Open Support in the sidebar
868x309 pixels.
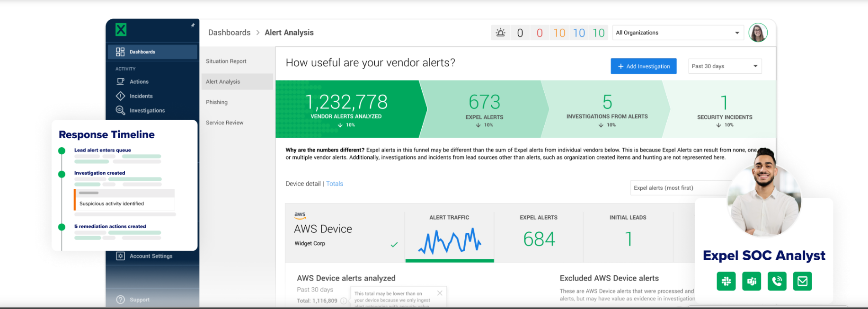140,300
